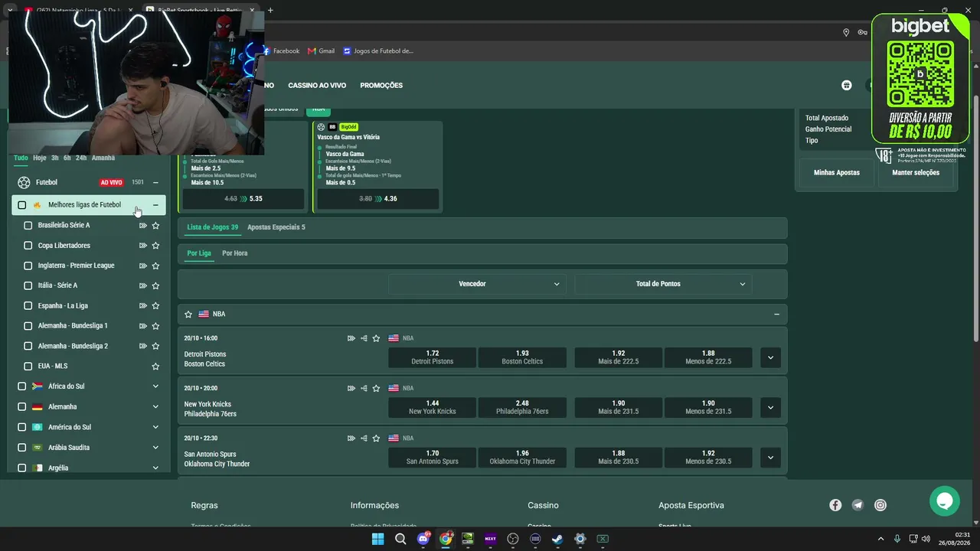Check the EUA - MLS checkbox
Screen dimensions: 980x551
[x=28, y=366]
